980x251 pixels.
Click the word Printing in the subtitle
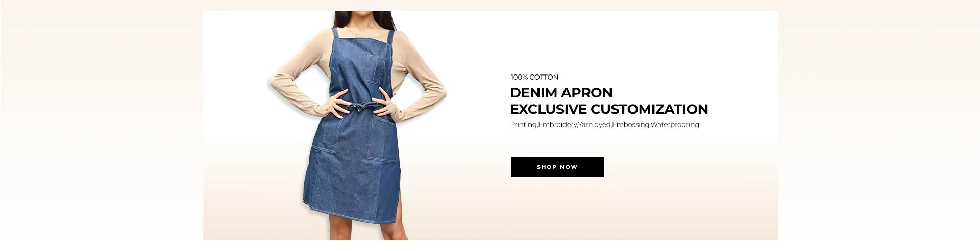pyautogui.click(x=523, y=124)
